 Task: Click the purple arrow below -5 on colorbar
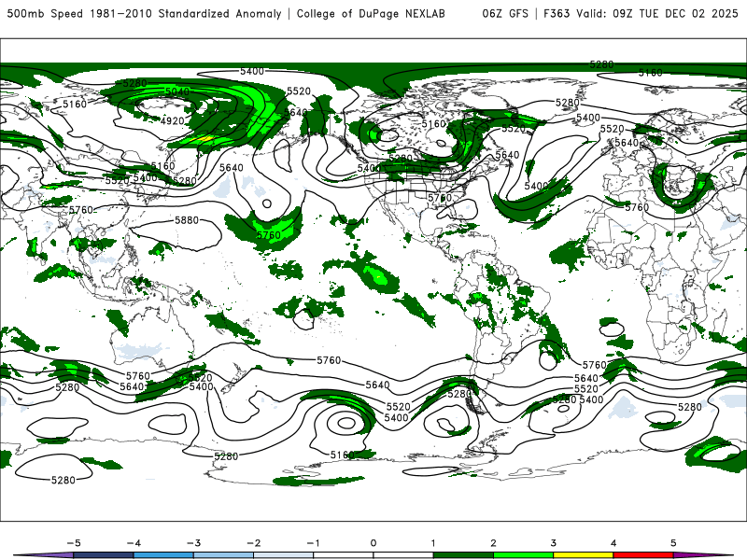[x=44, y=555]
